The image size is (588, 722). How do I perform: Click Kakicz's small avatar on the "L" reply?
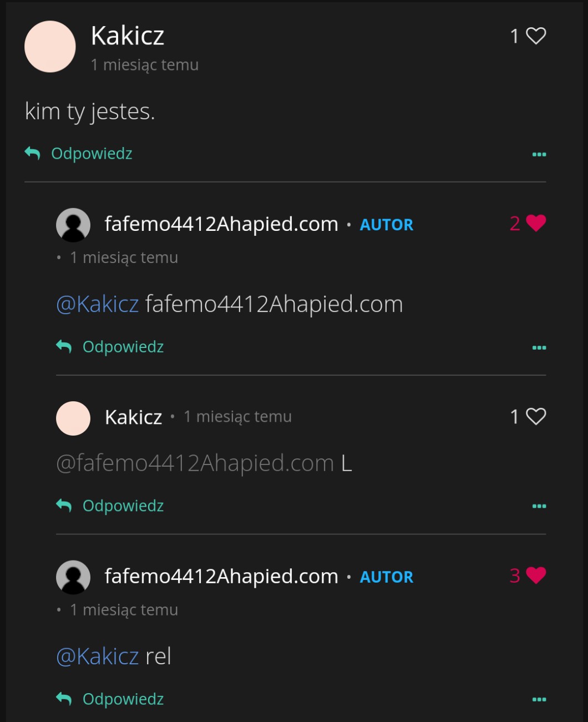[73, 418]
